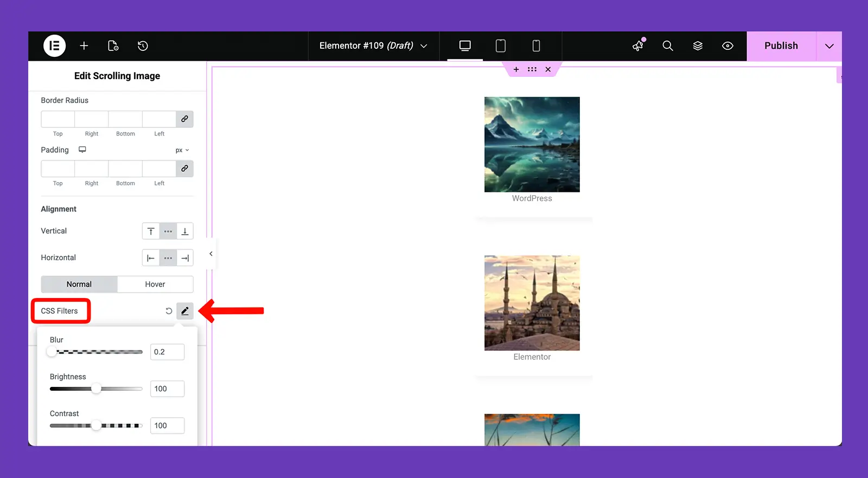Viewport: 868px width, 478px height.
Task: Open the page settings document icon
Action: (113, 46)
